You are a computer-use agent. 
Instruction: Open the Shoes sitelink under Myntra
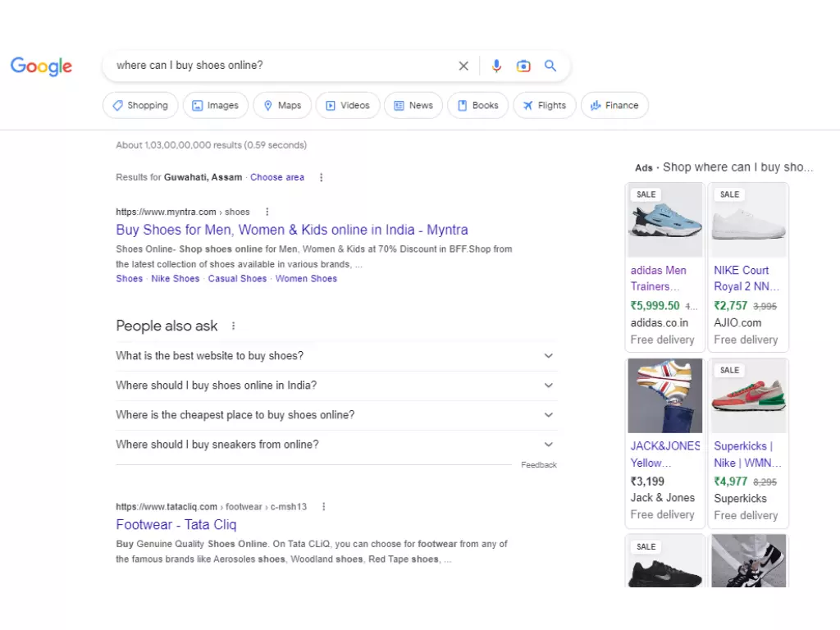click(130, 279)
